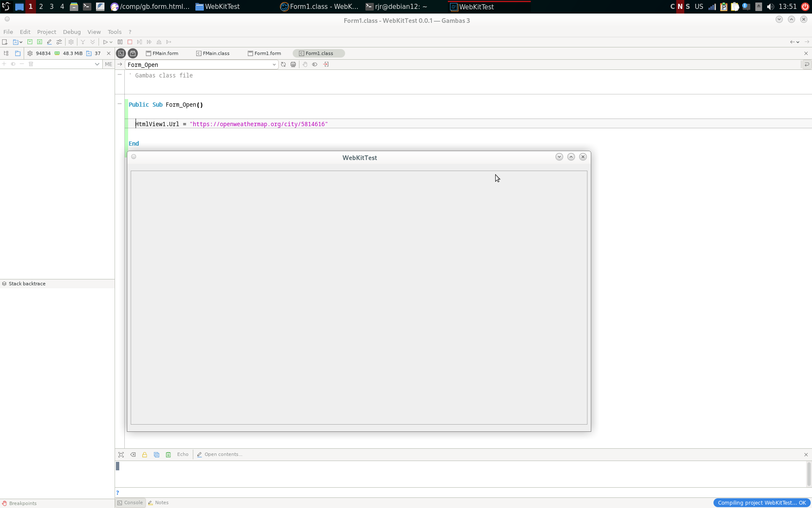Click the volume icon in system tray
Image resolution: width=812 pixels, height=508 pixels.
pyautogui.click(x=770, y=7)
